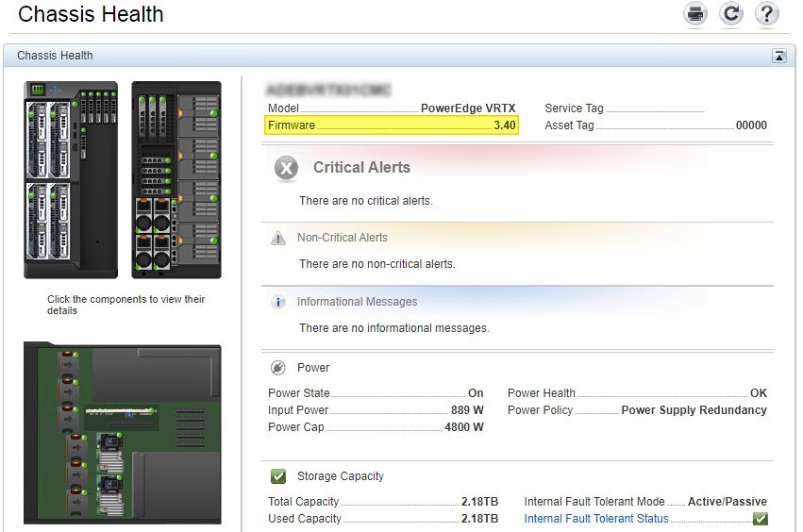Open help with the question mark icon
The width and height of the screenshot is (803, 532).
point(766,14)
